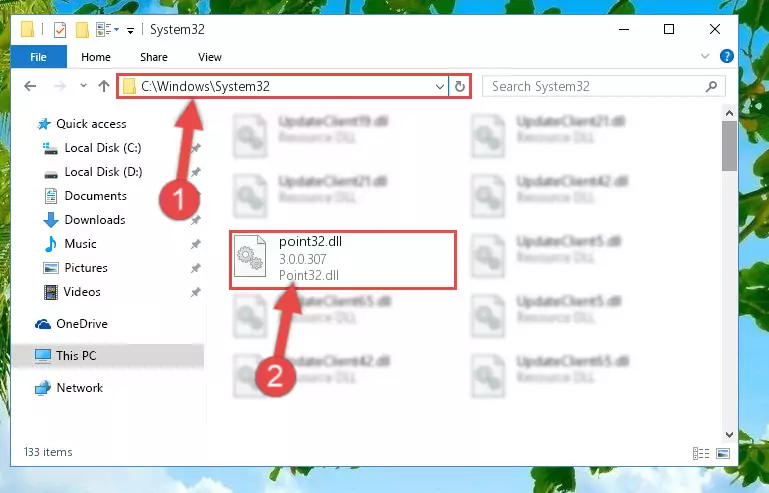This screenshot has width=769, height=493.
Task: Click the pin icon next to Local Disk (D:)
Action: (195, 172)
